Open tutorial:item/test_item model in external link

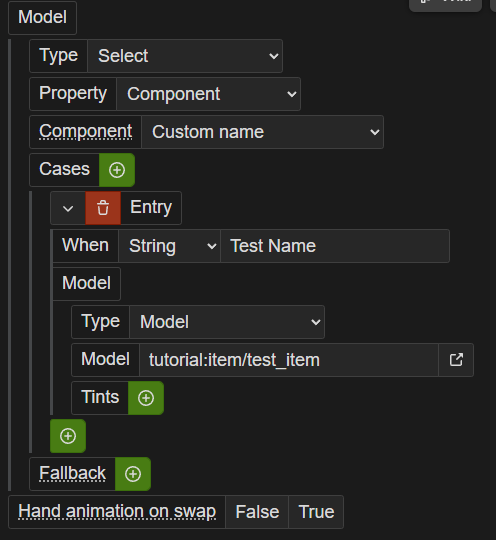pos(456,360)
